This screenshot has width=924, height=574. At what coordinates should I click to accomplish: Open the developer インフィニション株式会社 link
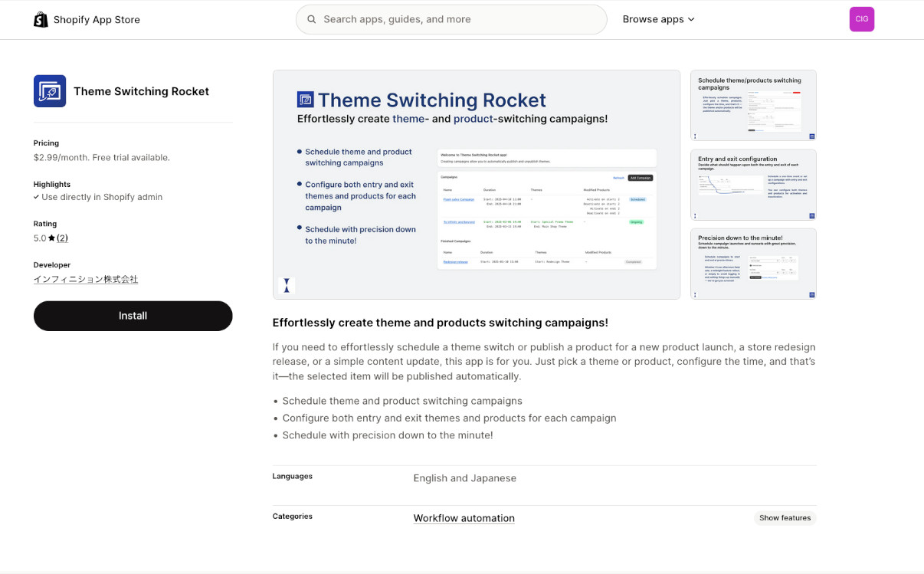click(86, 280)
